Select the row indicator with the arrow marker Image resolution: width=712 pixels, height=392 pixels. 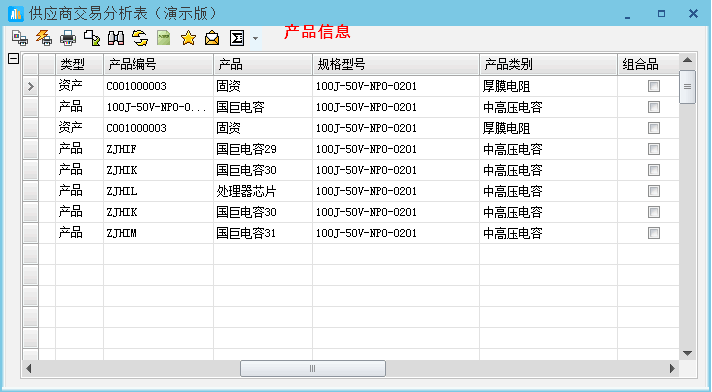point(30,86)
